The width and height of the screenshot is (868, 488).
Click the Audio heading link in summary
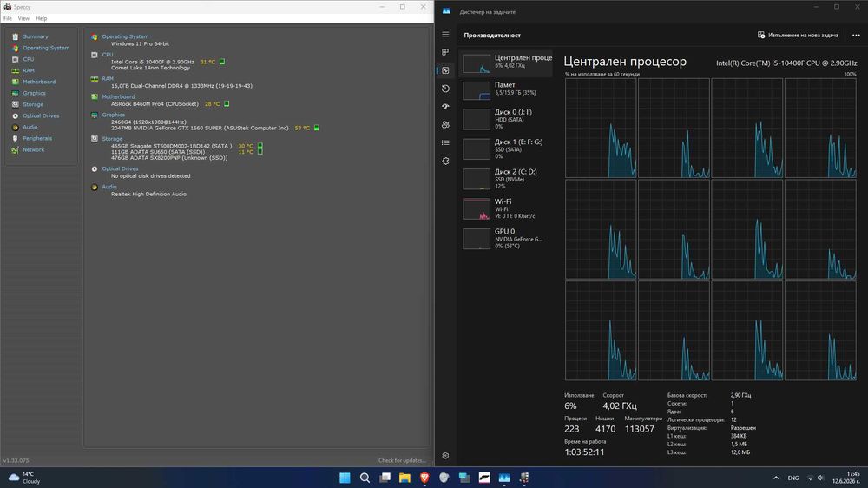pyautogui.click(x=109, y=187)
